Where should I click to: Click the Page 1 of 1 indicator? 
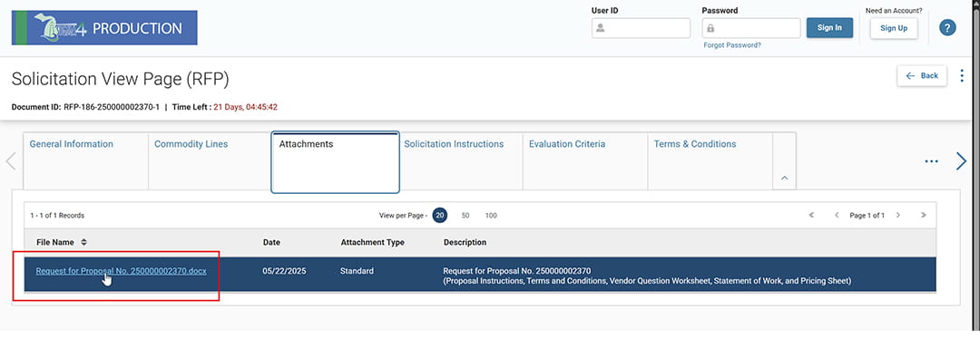[x=867, y=216]
